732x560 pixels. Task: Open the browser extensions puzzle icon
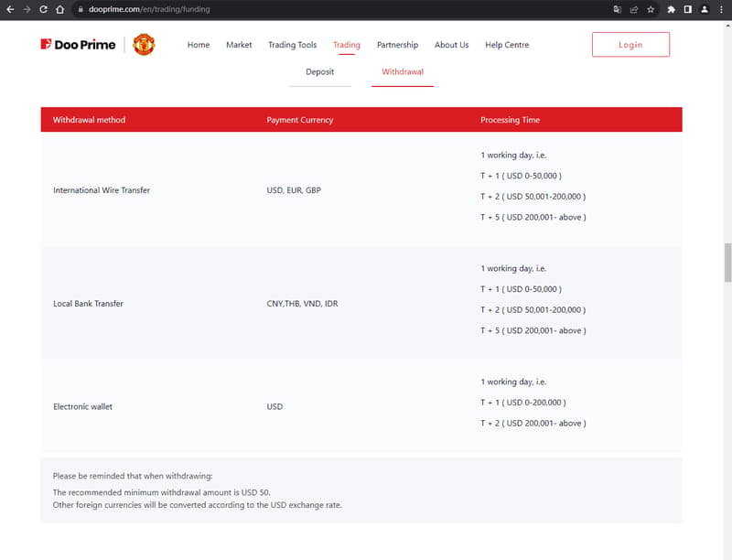point(672,9)
